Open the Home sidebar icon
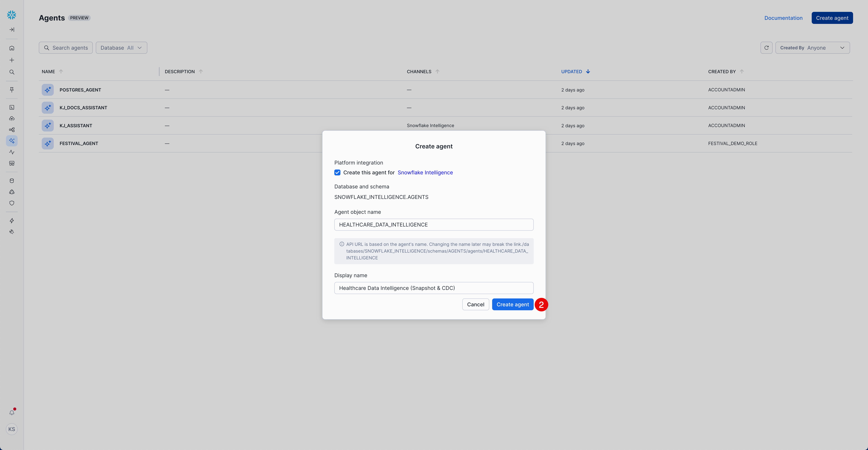 [x=12, y=48]
